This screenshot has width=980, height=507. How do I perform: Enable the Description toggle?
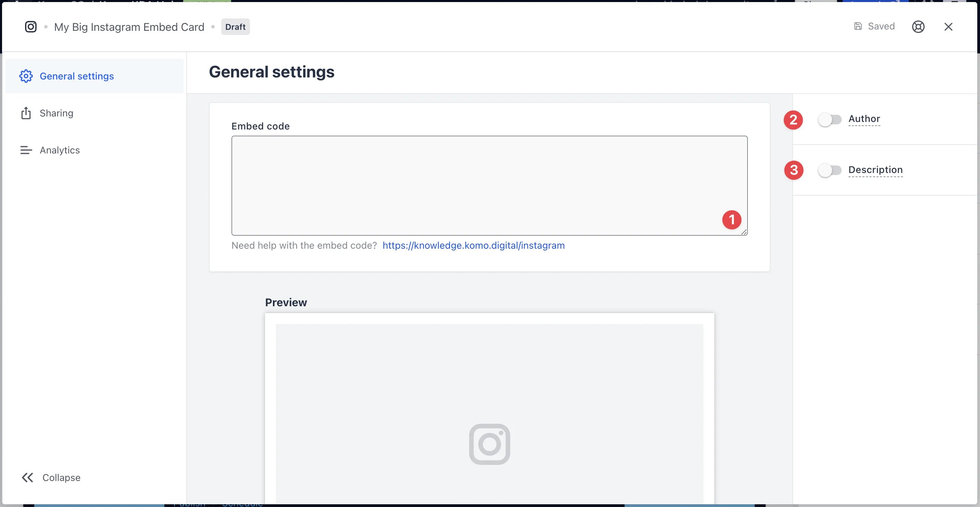[830, 170]
